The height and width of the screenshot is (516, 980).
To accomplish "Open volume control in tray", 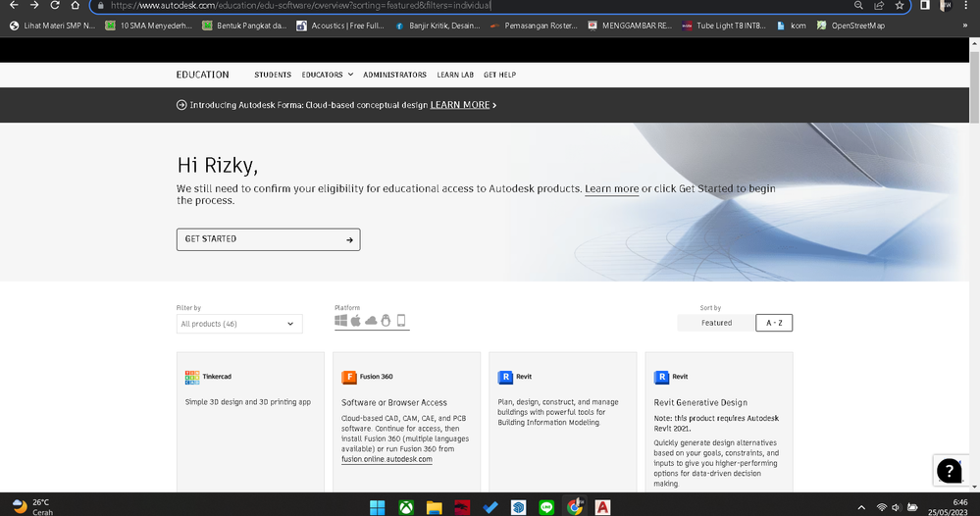I will pyautogui.click(x=897, y=507).
